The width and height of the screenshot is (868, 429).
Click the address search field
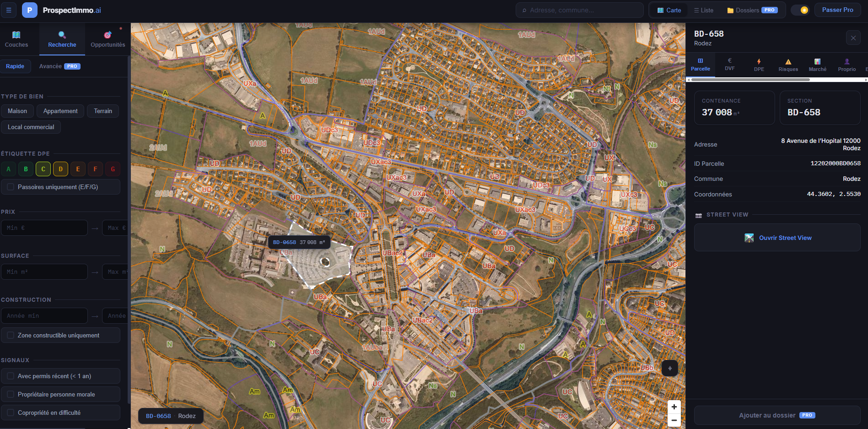click(581, 10)
